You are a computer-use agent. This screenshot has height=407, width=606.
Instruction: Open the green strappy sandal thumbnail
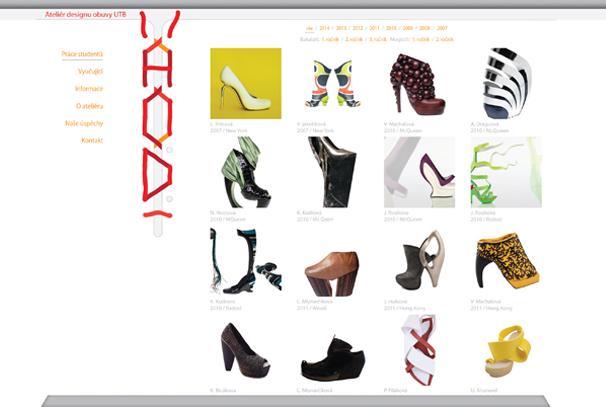[506, 172]
